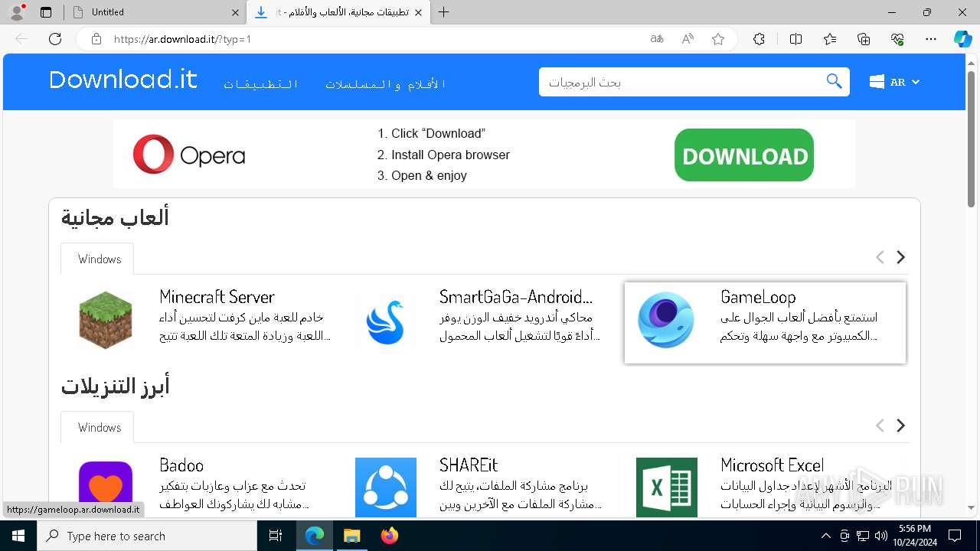This screenshot has width=980, height=551.
Task: Launch the Copilot sidebar icon
Action: [962, 39]
